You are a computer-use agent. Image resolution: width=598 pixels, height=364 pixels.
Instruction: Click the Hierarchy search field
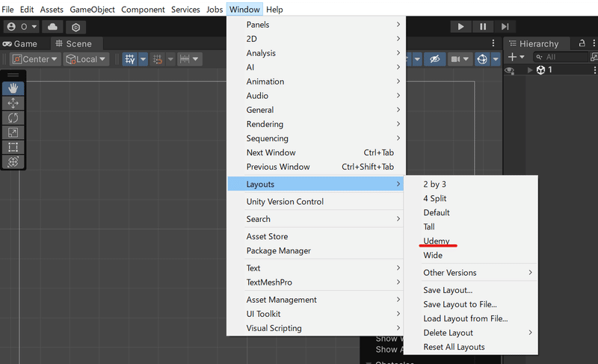[x=561, y=57]
